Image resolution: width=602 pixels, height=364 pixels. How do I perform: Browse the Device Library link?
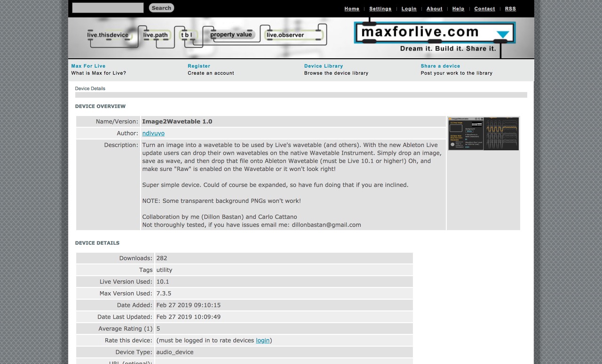[324, 66]
